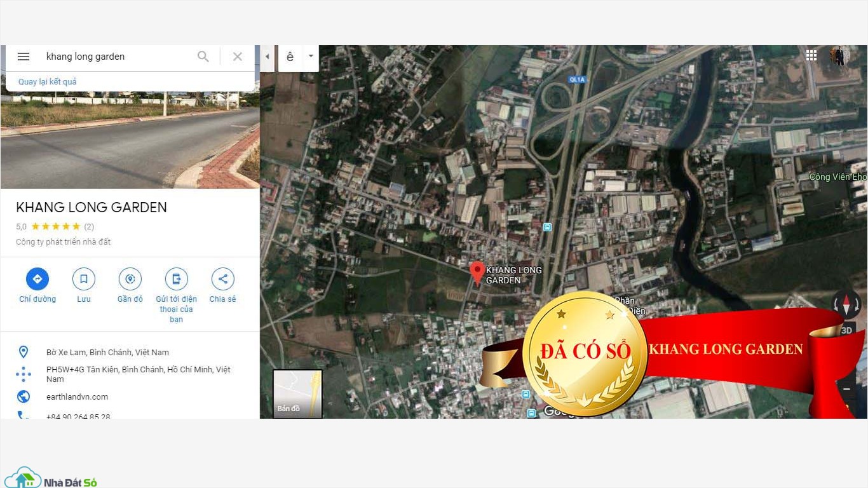Share the place with the 'Chia sẻ' icon
The height and width of the screenshot is (488, 868).
[x=223, y=279]
